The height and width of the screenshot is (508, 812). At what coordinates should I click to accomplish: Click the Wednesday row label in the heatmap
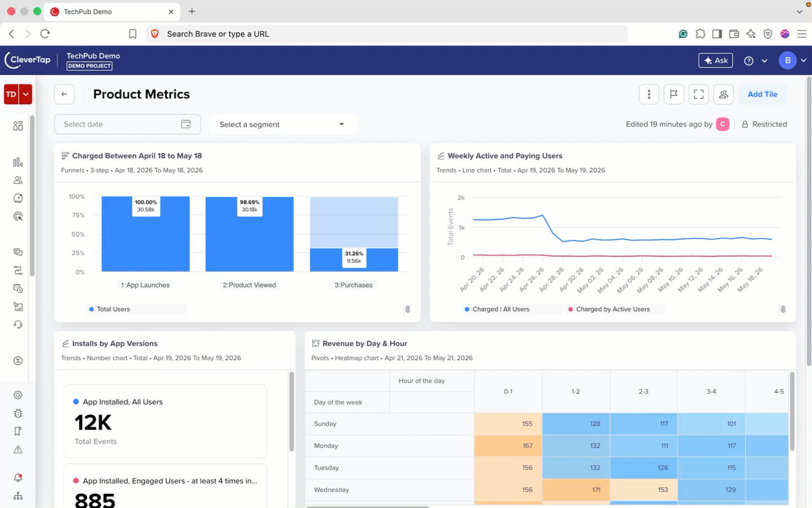coord(331,490)
